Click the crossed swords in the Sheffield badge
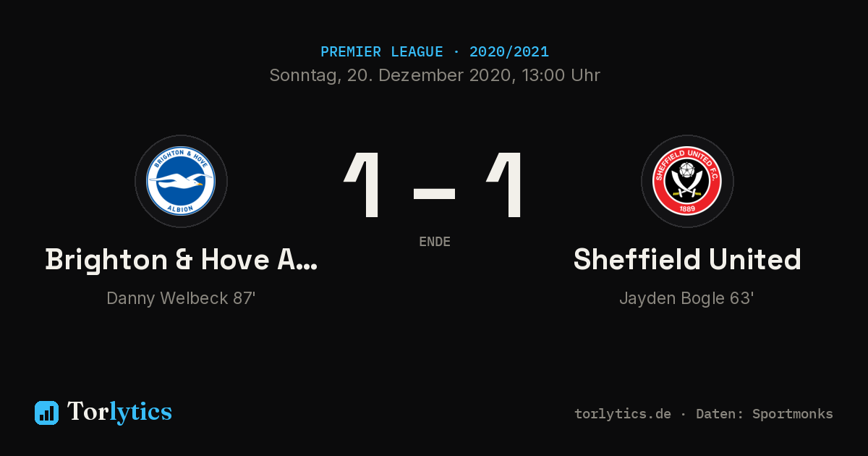This screenshot has width=868, height=456. pyautogui.click(x=687, y=187)
